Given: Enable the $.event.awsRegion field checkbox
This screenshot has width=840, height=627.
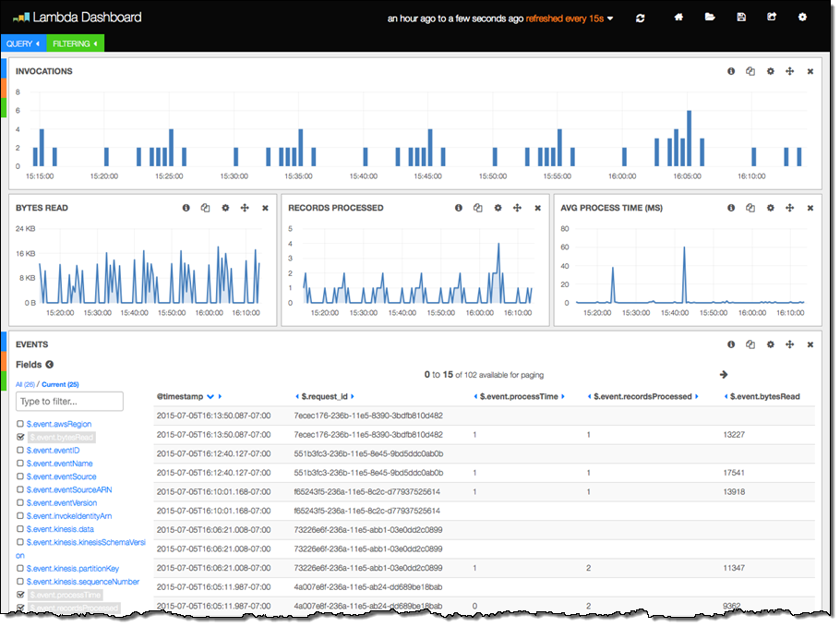Looking at the screenshot, I should click(20, 424).
